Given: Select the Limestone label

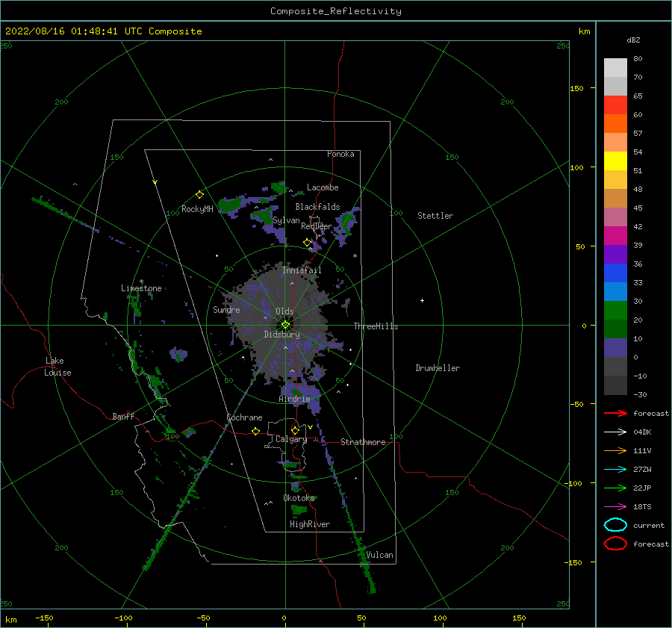Looking at the screenshot, I should tap(141, 288).
